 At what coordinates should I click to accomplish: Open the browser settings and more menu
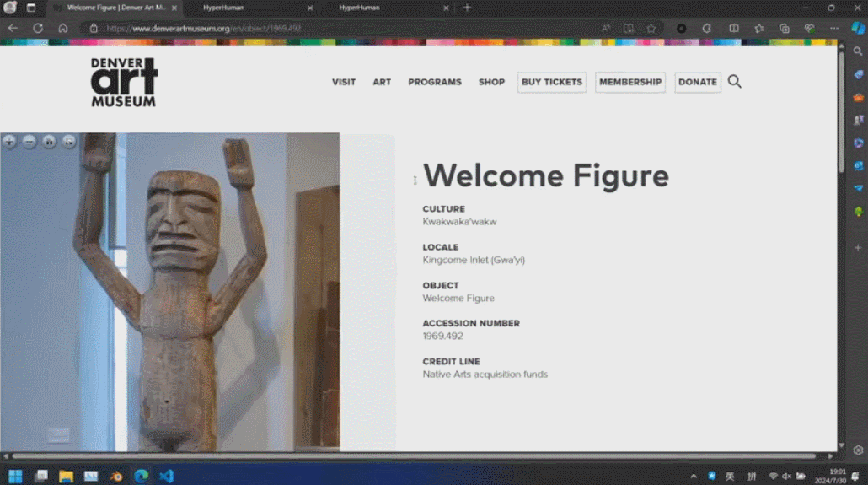(x=834, y=29)
